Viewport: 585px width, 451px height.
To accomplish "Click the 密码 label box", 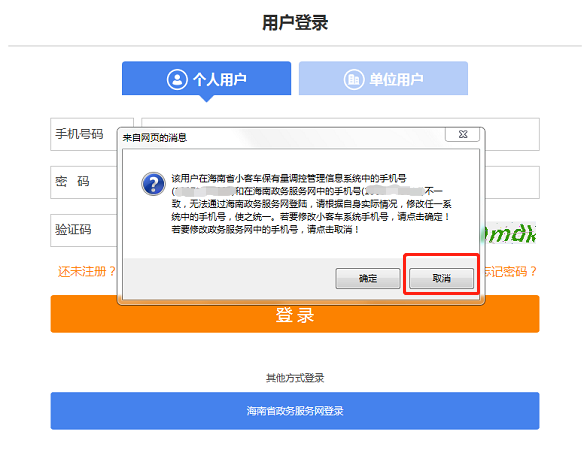I will (84, 182).
